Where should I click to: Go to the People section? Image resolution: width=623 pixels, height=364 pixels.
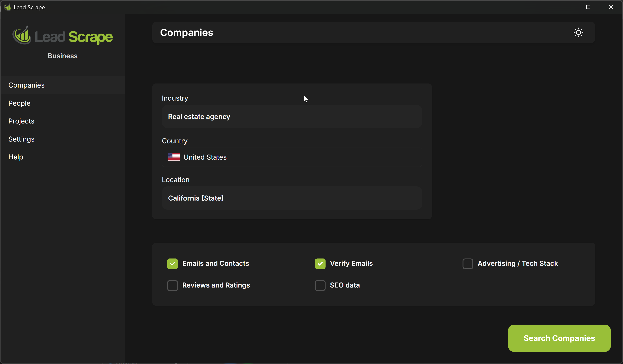(19, 103)
